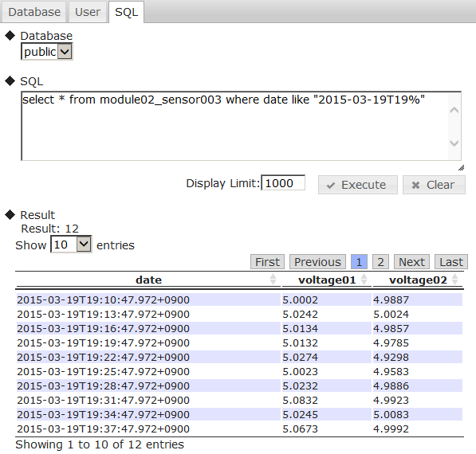The height and width of the screenshot is (454, 476).
Task: Click voltage02 value 4.9886
Action: pyautogui.click(x=391, y=386)
